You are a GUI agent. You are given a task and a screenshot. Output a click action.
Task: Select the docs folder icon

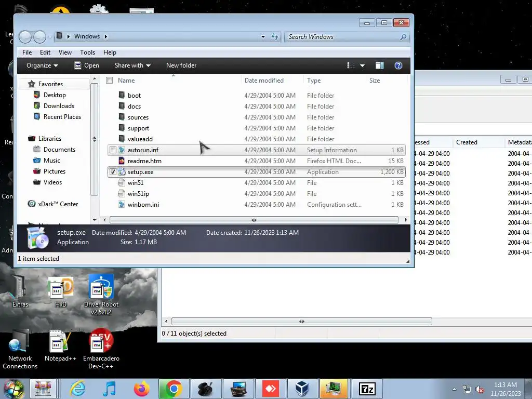tap(122, 106)
